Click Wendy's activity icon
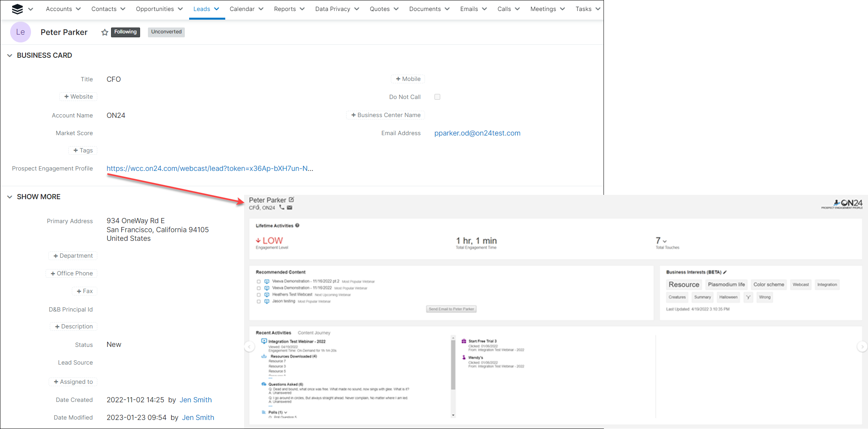The image size is (868, 429). tap(464, 357)
